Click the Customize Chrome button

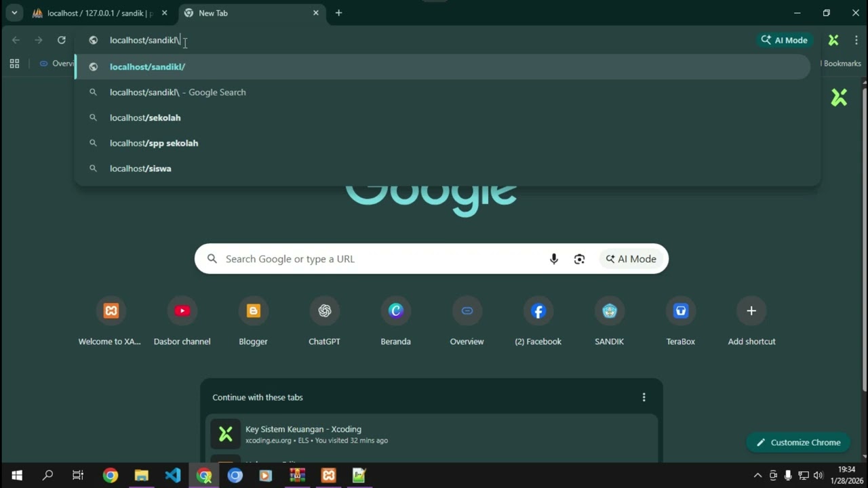[798, 443]
